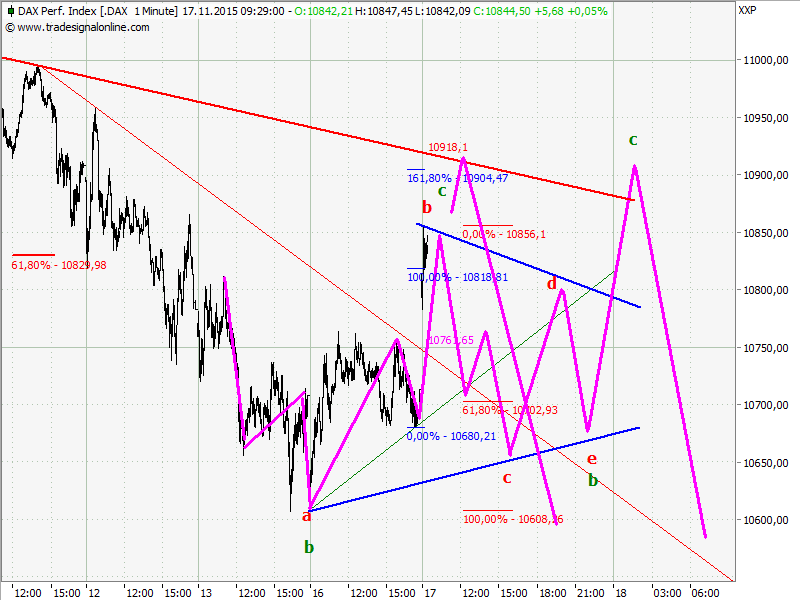Click the 10918,1 price target annotation
The height and width of the screenshot is (600, 800).
[x=450, y=145]
